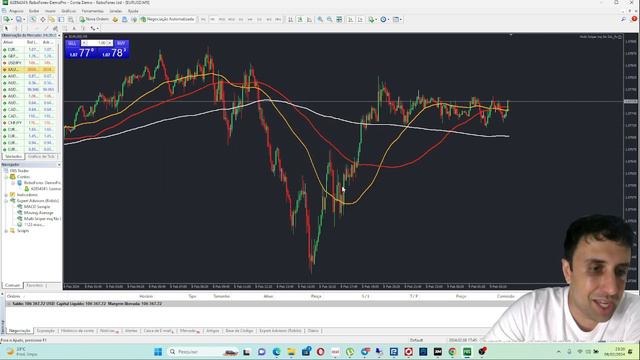
Task: Switch chart to candlestick type
Action: 300,19
